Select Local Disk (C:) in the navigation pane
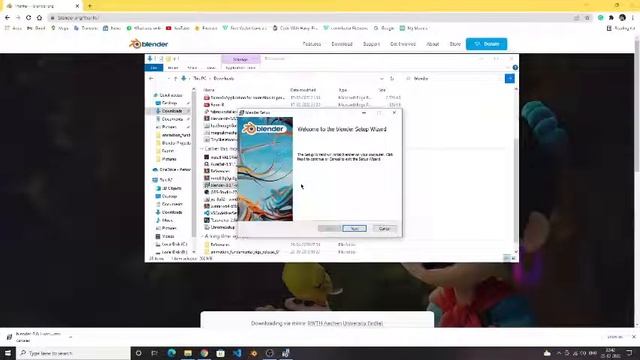This screenshot has width=640, height=360. coord(173,244)
